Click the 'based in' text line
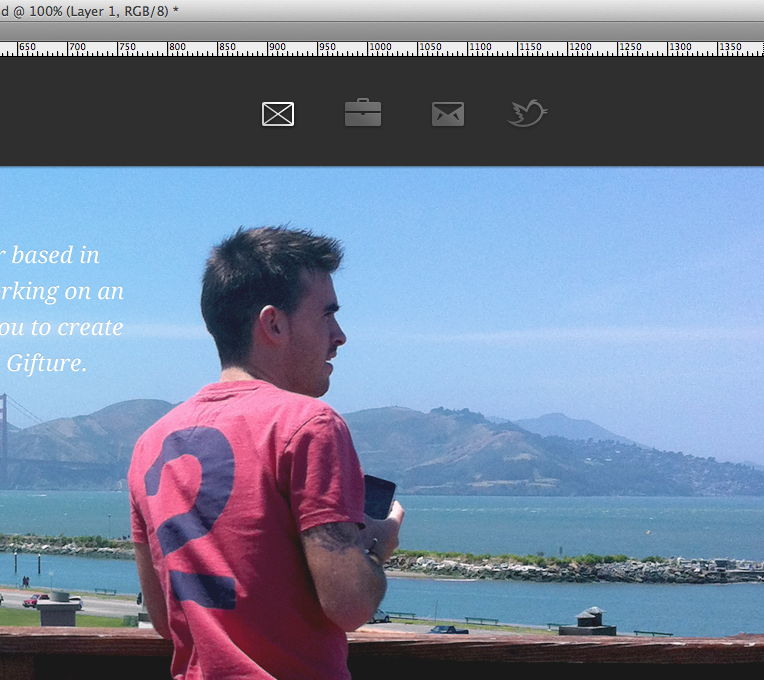The width and height of the screenshot is (764, 680). point(55,255)
